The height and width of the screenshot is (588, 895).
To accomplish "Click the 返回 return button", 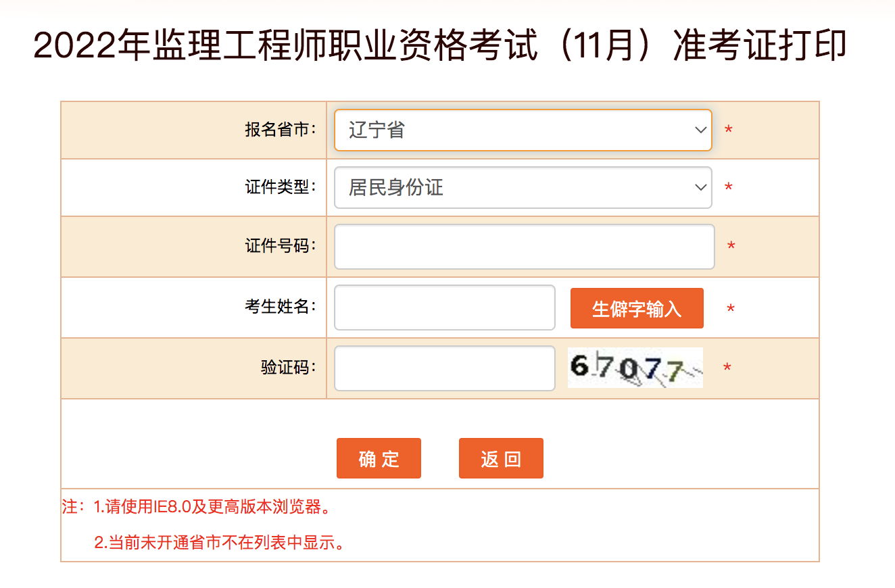I will [500, 458].
